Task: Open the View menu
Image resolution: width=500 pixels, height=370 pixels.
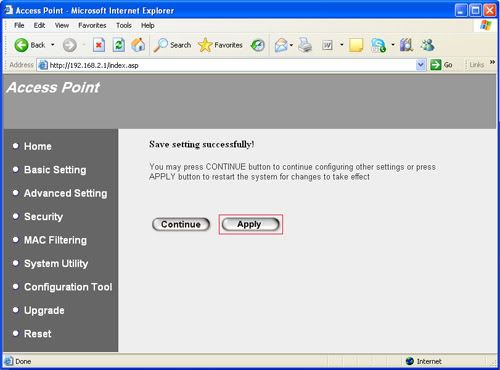Action: tap(62, 25)
